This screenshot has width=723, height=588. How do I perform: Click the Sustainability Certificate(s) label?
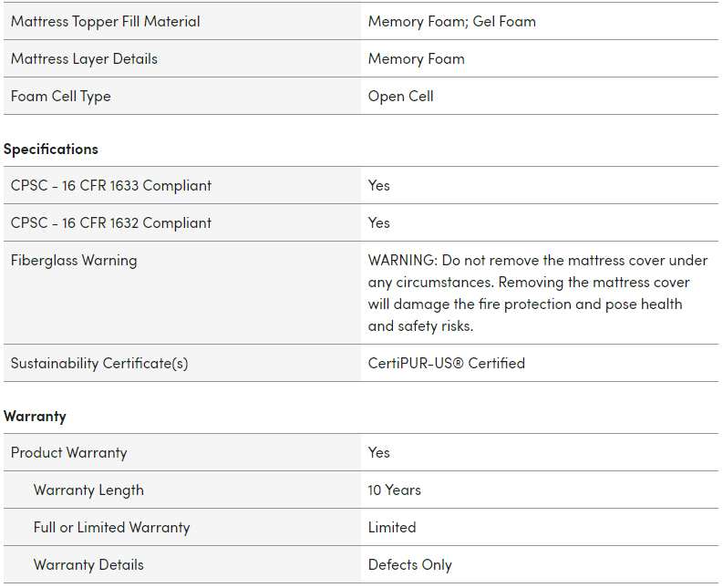pyautogui.click(x=99, y=363)
